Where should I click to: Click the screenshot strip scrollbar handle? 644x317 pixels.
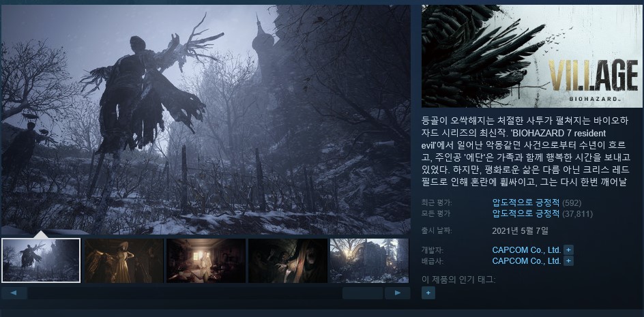(x=363, y=292)
